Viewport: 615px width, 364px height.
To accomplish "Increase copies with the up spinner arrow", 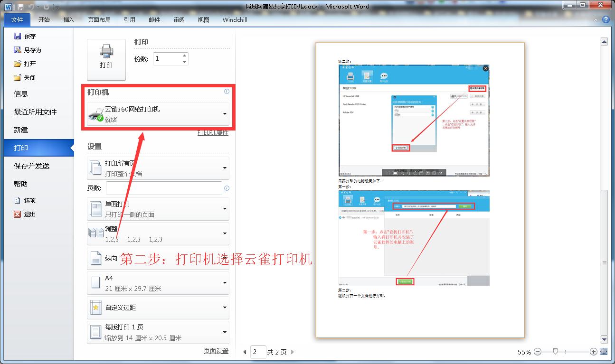I will (x=185, y=56).
